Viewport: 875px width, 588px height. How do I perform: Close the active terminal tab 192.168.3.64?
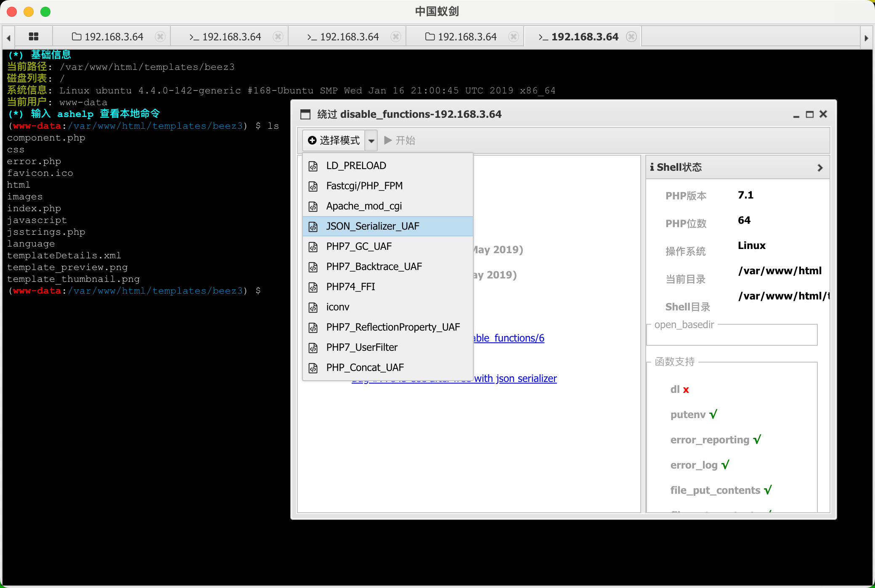point(631,37)
